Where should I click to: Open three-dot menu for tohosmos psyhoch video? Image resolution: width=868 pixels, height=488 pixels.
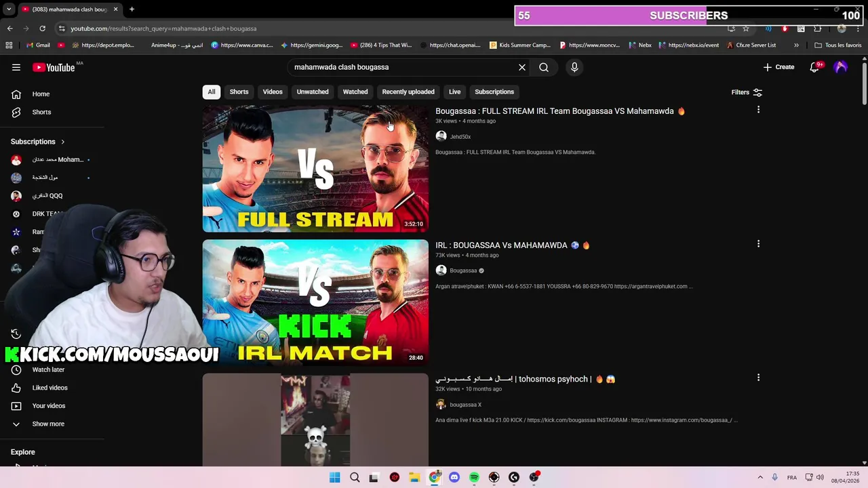pyautogui.click(x=758, y=378)
